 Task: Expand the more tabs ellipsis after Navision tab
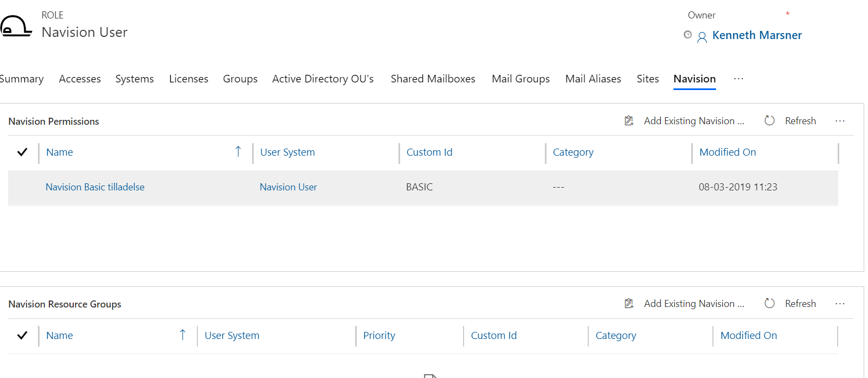click(738, 79)
